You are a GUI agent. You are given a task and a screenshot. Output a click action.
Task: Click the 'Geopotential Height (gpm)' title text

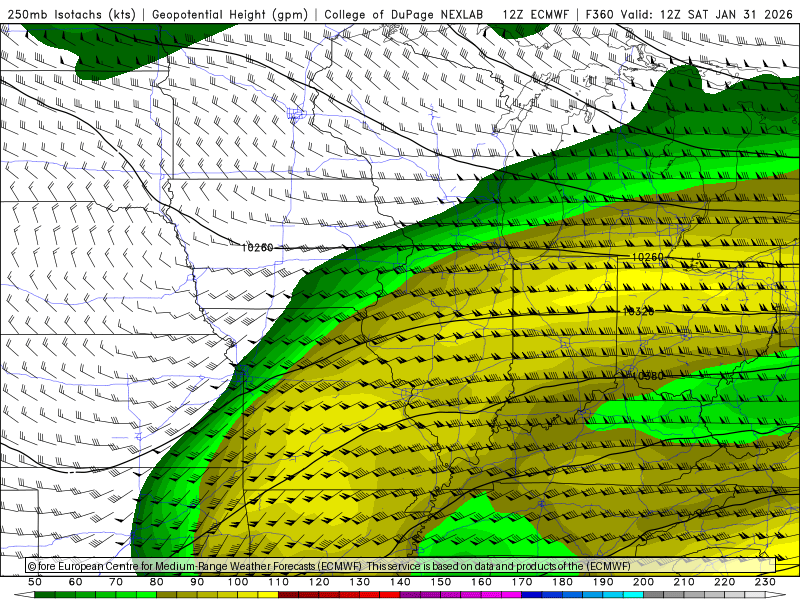(230, 14)
